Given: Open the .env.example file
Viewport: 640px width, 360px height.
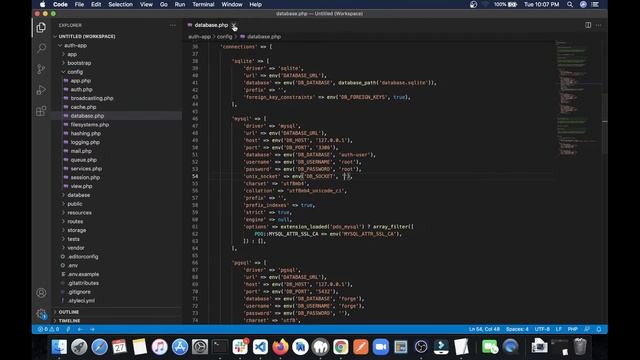Looking at the screenshot, I should (x=83, y=274).
